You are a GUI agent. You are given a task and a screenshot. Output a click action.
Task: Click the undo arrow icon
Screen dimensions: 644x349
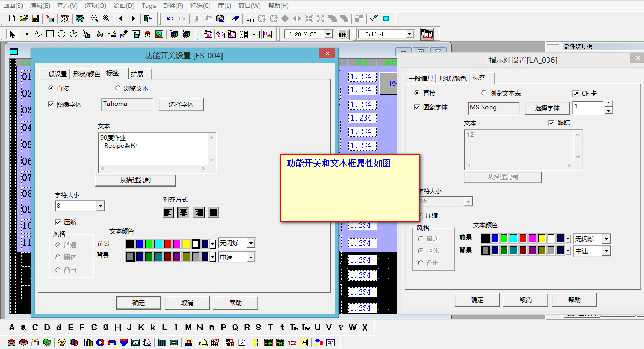[170, 18]
